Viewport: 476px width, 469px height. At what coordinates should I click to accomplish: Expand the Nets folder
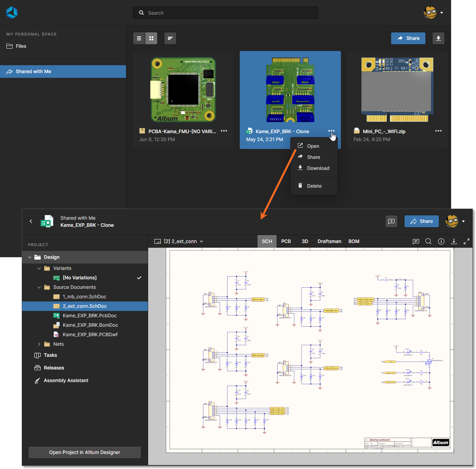[39, 344]
